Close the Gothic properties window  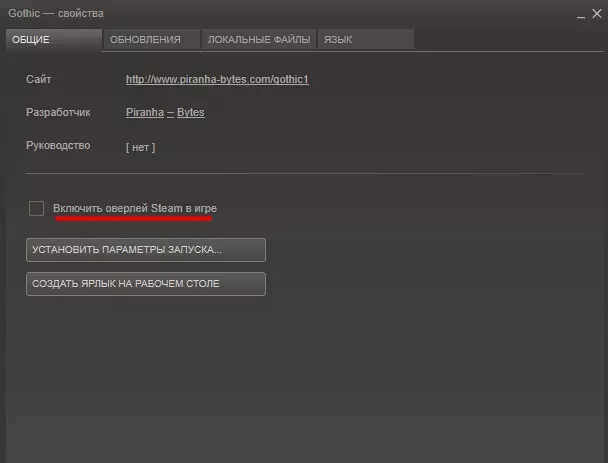(597, 14)
